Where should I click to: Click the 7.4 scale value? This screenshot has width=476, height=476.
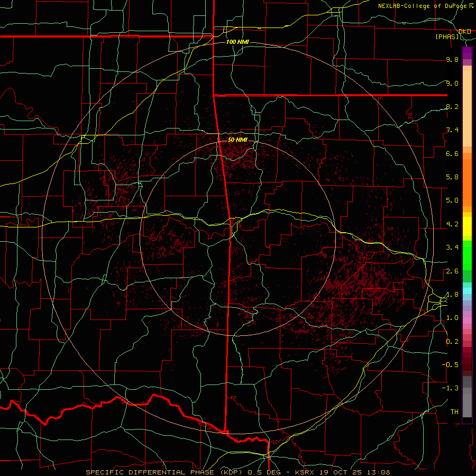452,130
